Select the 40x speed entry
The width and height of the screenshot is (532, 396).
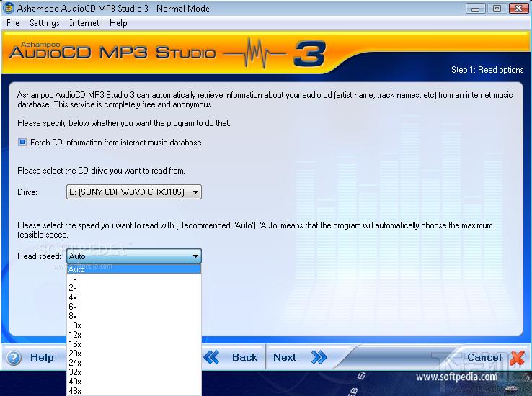click(133, 381)
